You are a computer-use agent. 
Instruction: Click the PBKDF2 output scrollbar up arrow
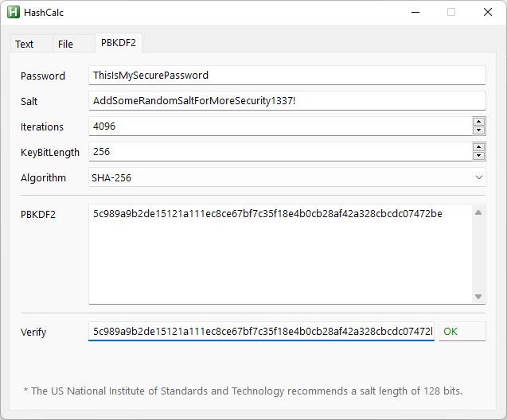[x=478, y=212]
